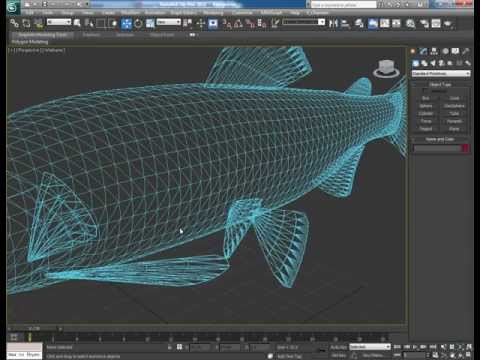Screen dimensions: 480x360
Task: Open the Graphite Modeling Tools tab
Action: 42,35
